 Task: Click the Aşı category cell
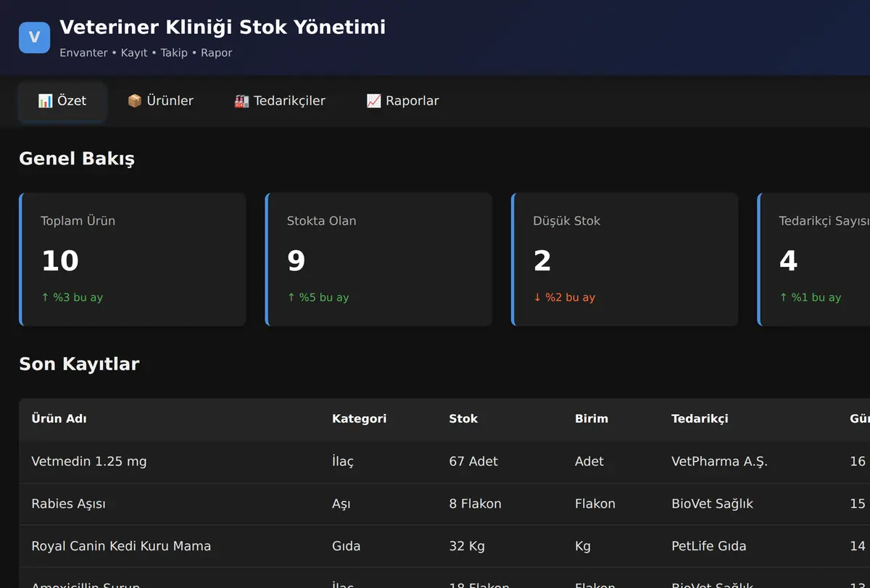click(341, 503)
